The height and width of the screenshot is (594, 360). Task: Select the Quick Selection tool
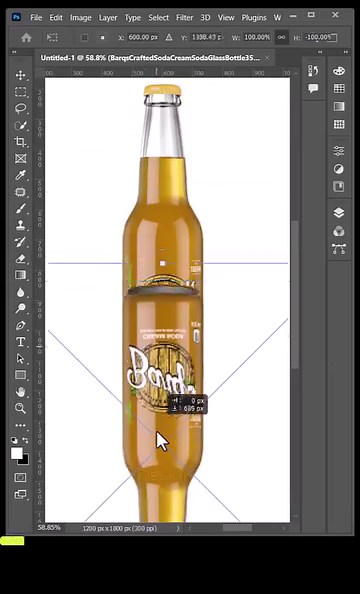click(x=20, y=125)
